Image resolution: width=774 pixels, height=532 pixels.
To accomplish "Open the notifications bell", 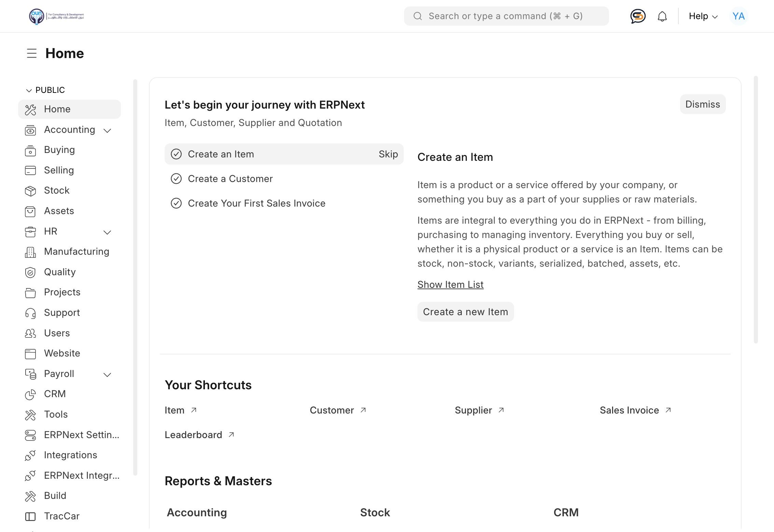I will [662, 16].
